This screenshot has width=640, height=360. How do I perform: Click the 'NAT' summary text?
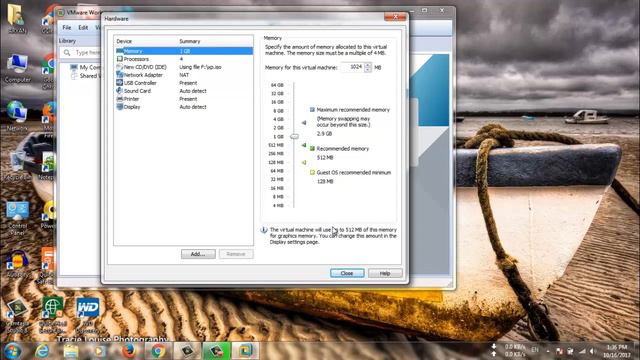pos(184,75)
